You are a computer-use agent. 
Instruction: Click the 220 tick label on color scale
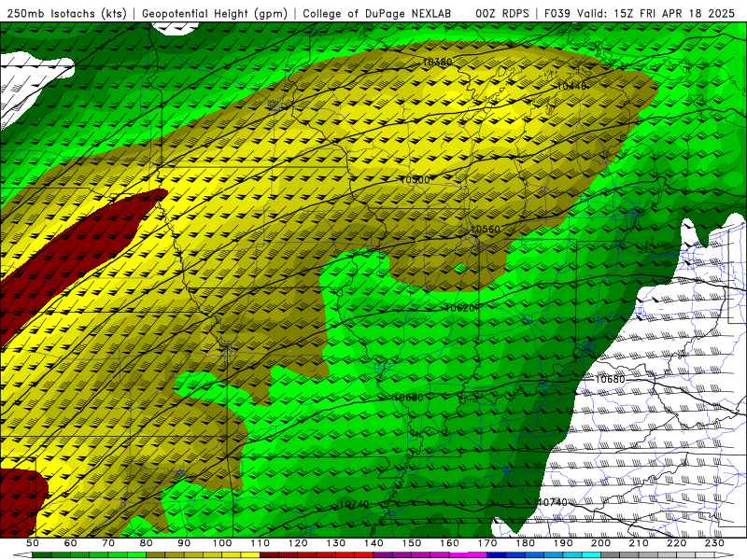pos(676,543)
